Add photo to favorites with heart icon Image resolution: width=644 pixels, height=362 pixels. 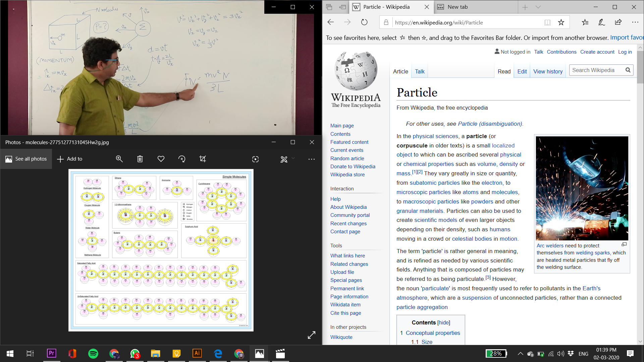click(x=161, y=159)
